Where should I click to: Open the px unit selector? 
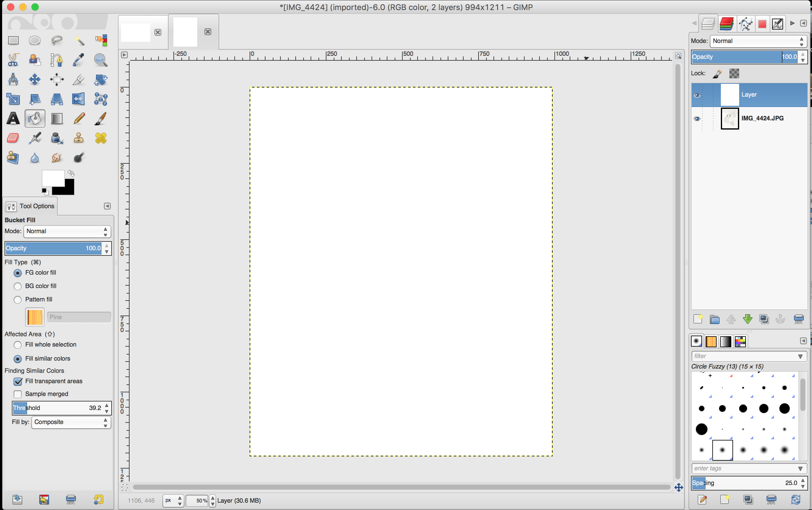(173, 500)
